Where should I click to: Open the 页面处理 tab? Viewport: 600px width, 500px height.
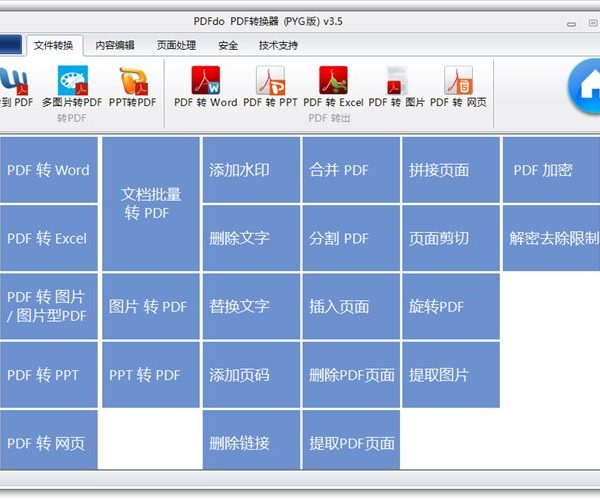point(176,45)
